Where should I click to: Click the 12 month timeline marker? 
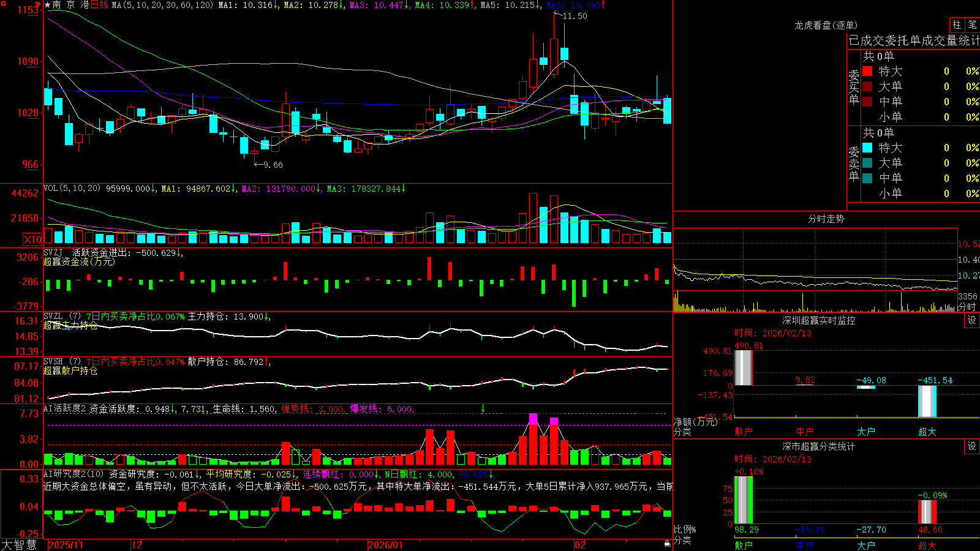(137, 545)
